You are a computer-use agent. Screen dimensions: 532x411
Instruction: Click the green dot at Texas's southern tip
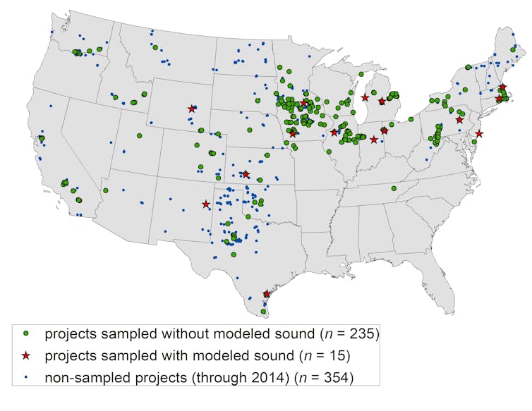coord(263,311)
